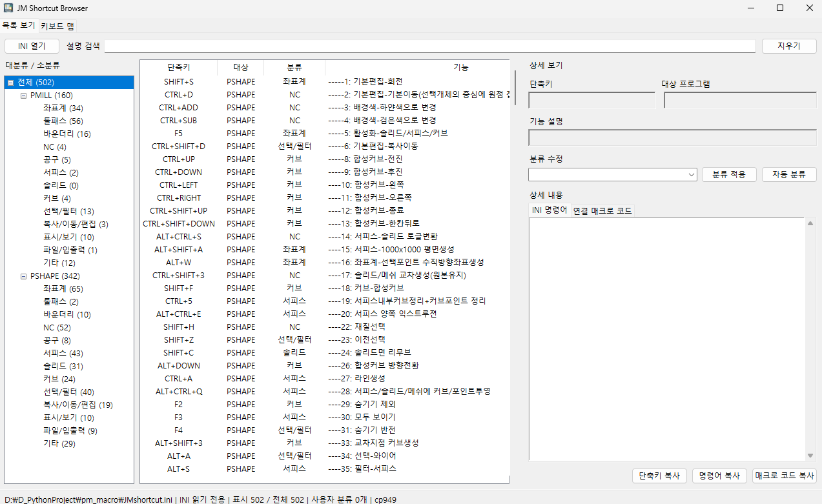Select 솔리드 (31) in tree

(x=63, y=366)
